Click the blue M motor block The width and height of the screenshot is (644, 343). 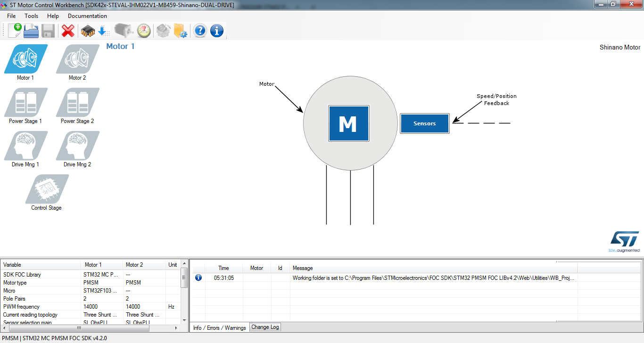(x=349, y=123)
